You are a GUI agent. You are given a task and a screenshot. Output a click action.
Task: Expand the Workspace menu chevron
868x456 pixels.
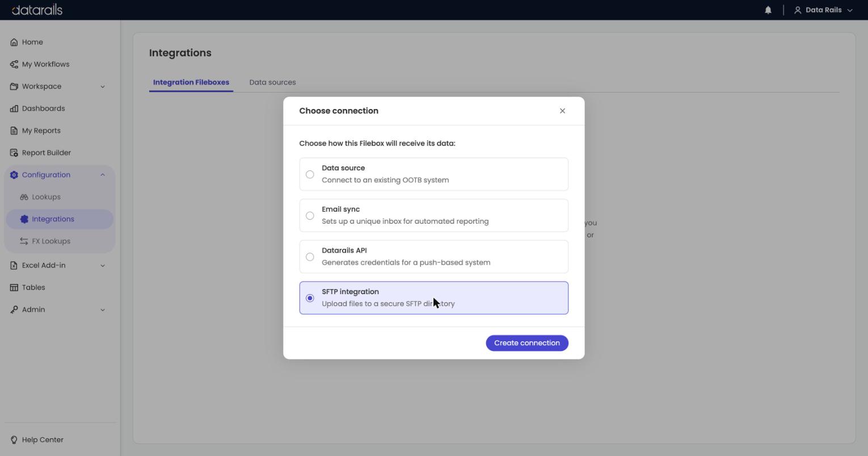(x=103, y=87)
